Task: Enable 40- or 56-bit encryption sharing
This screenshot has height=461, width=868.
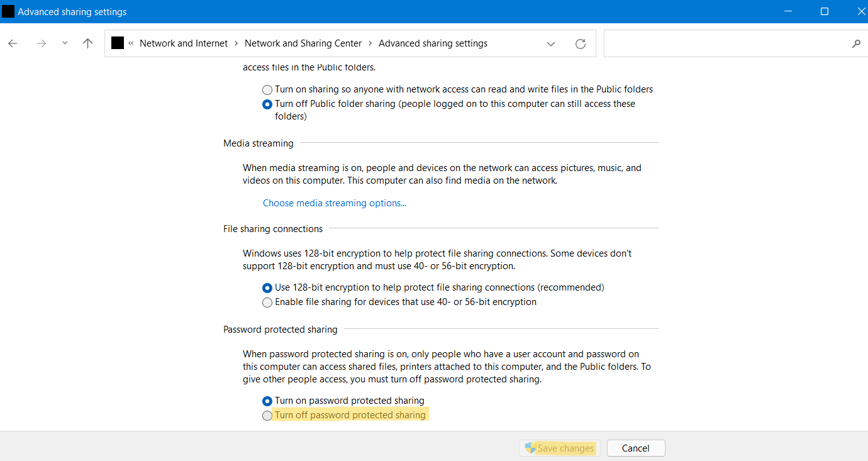Action: click(x=267, y=303)
